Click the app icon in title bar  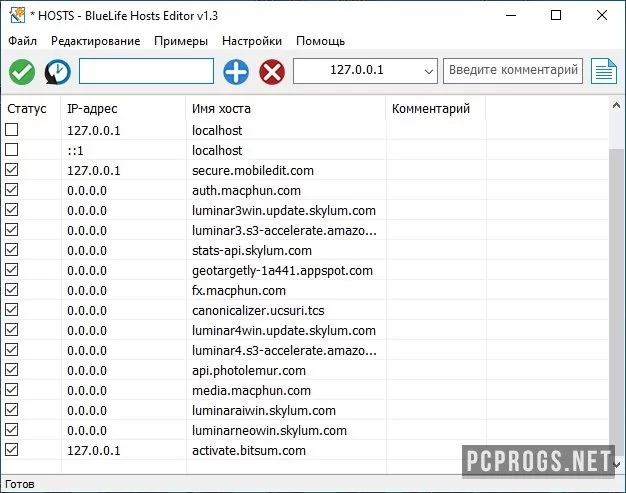17,16
